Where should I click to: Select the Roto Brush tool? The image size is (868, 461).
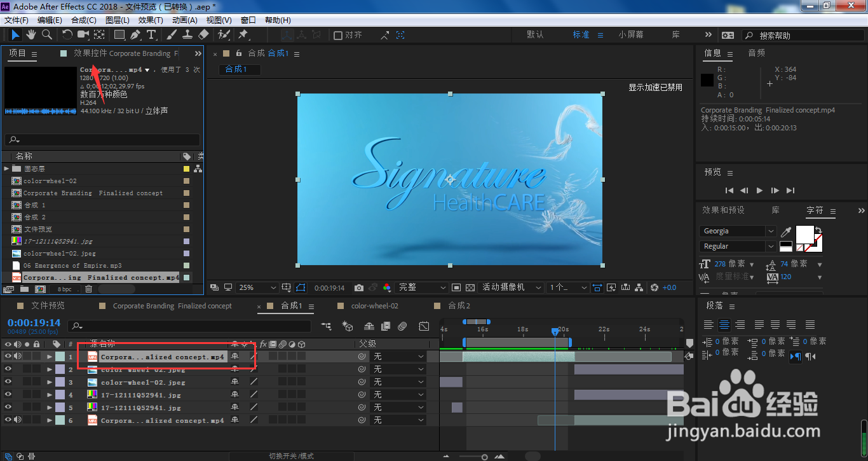pyautogui.click(x=224, y=34)
